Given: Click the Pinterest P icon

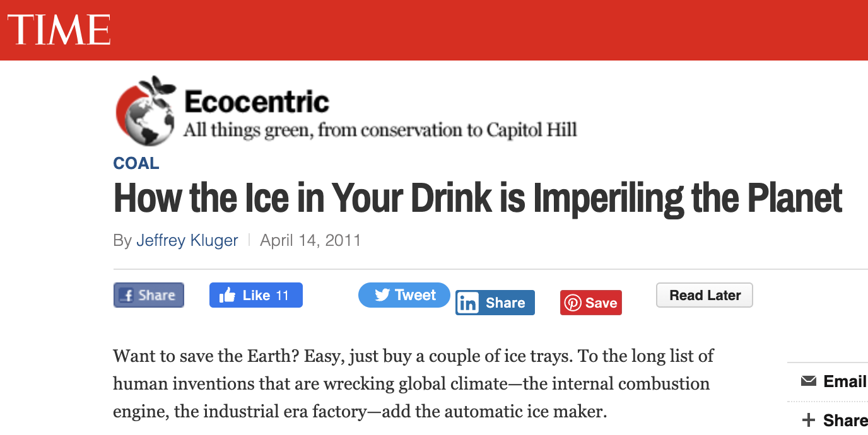Looking at the screenshot, I should tap(572, 303).
